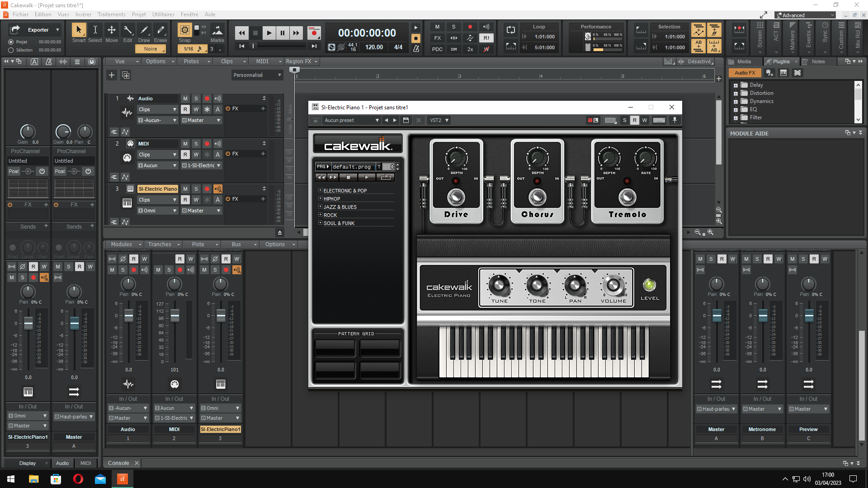Click the VOLUME knob on Electric Piano

(x=613, y=285)
